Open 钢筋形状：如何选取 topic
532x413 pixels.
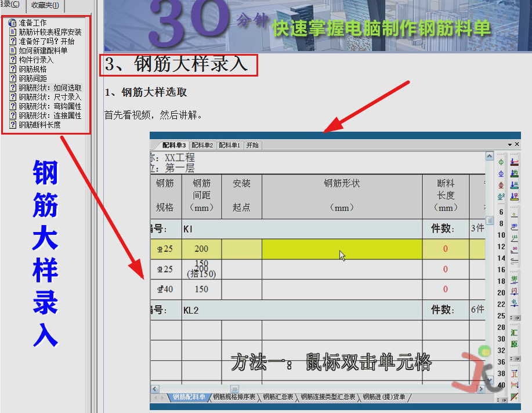pos(50,88)
